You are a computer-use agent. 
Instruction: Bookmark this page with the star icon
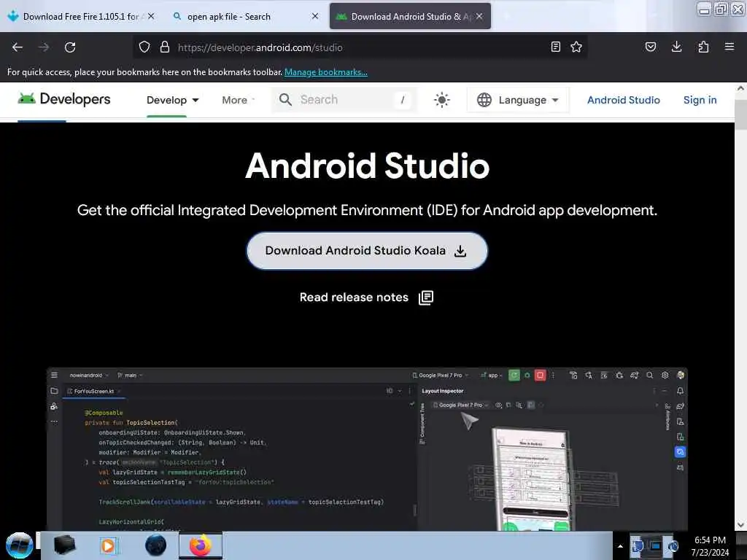point(576,47)
